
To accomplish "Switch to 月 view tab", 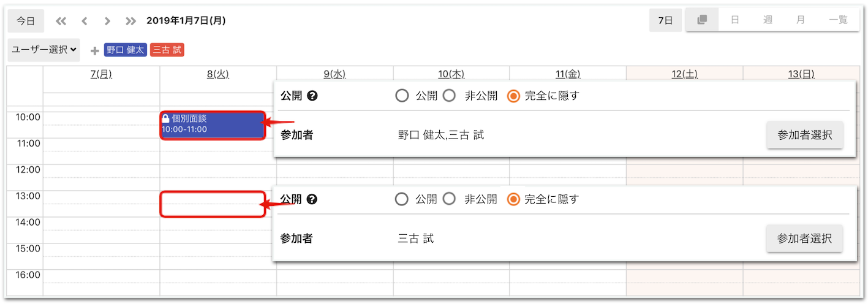I will pyautogui.click(x=801, y=20).
